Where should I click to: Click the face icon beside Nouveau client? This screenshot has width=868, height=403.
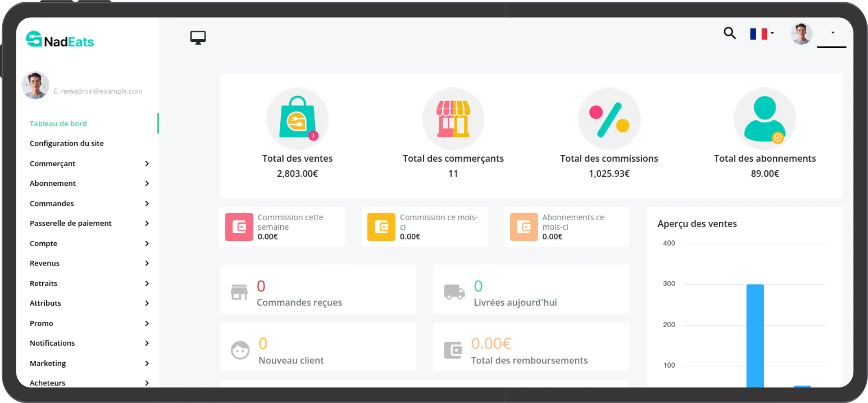pos(240,350)
